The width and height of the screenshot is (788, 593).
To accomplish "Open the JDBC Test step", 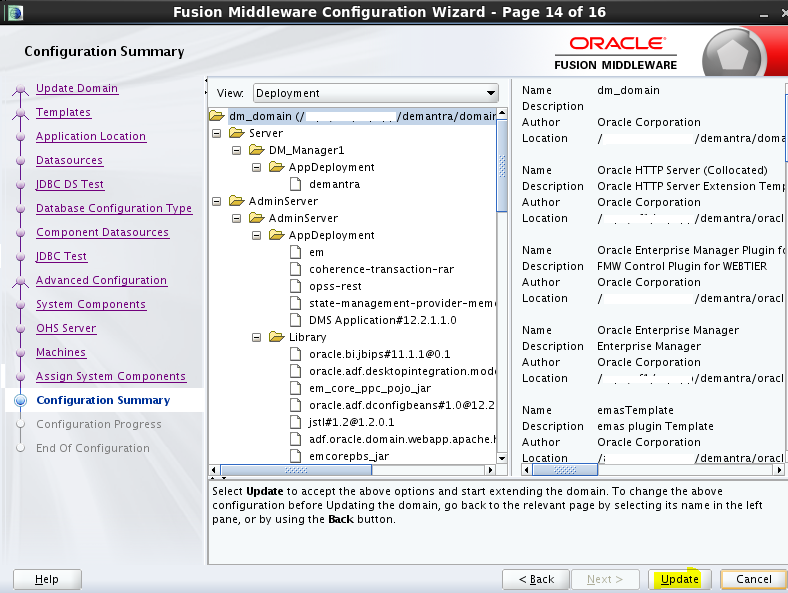I will click(x=61, y=256).
